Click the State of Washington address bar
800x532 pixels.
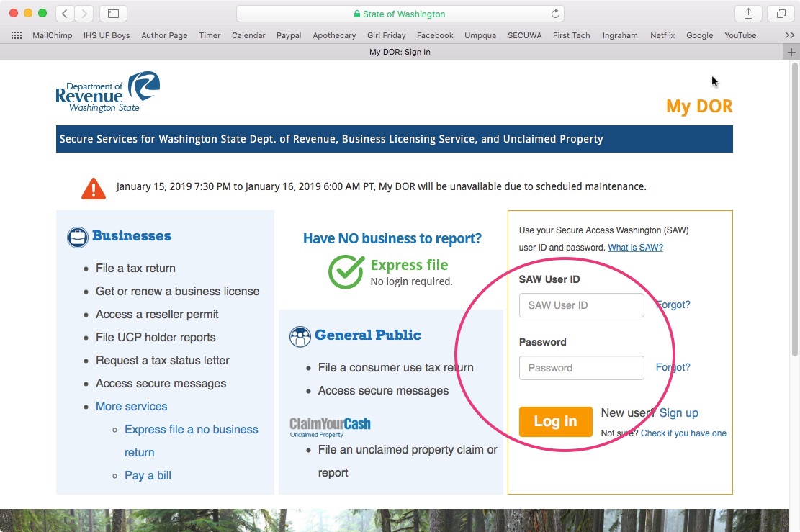pos(400,14)
